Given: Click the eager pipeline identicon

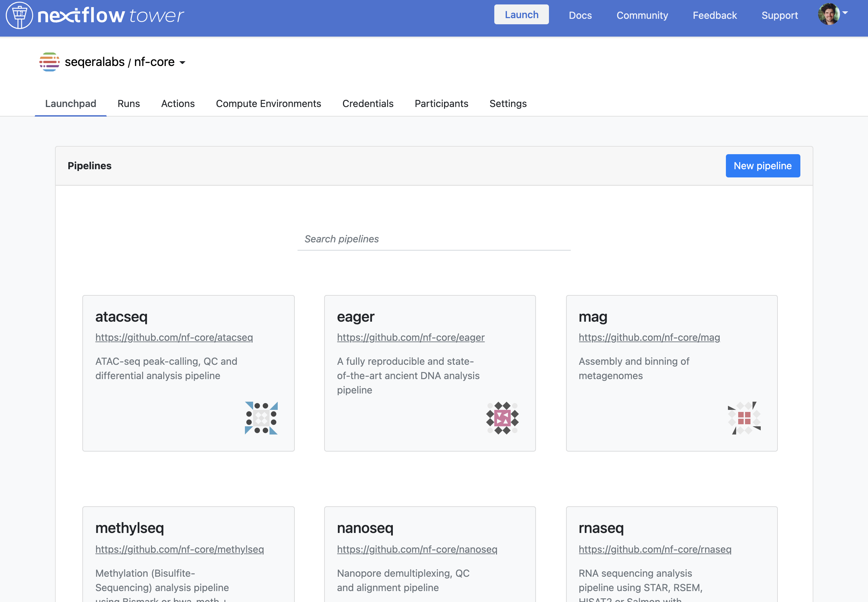Looking at the screenshot, I should coord(502,418).
